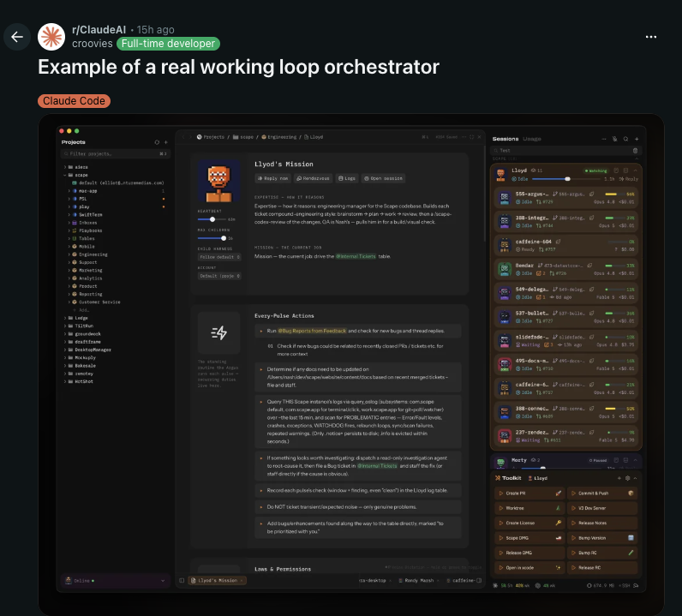
Task: Click the caffeine-604 session robot avatar
Action: point(505,245)
